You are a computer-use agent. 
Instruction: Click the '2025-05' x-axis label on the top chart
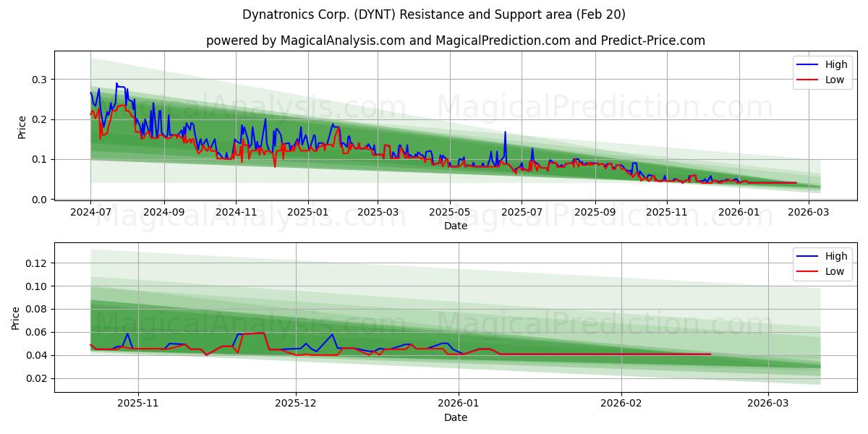tap(451, 213)
